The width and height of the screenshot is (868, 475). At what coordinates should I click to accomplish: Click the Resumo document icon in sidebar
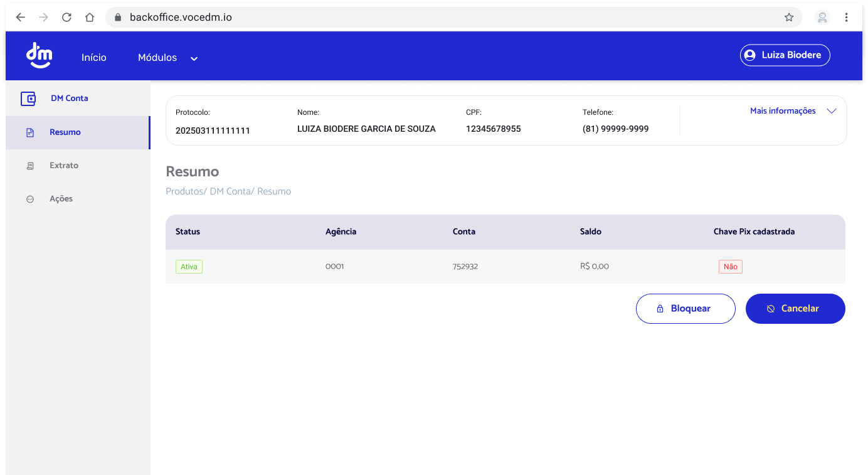29,132
